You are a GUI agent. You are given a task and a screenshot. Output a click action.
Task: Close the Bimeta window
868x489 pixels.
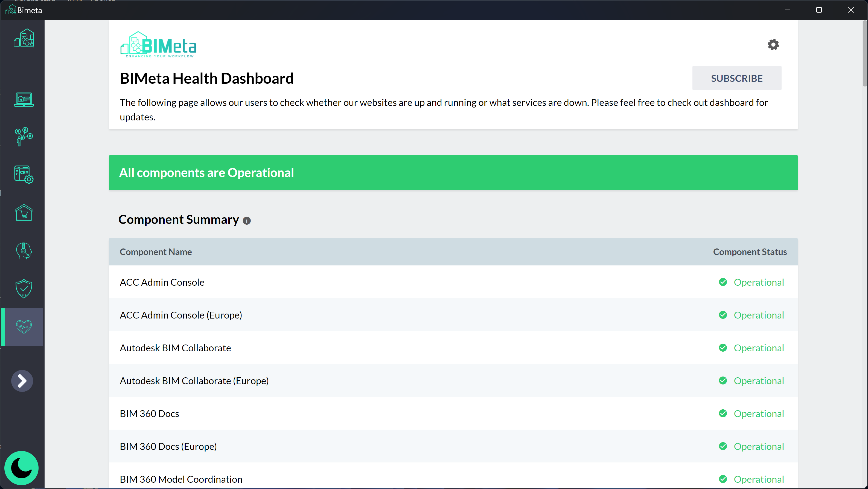click(851, 10)
